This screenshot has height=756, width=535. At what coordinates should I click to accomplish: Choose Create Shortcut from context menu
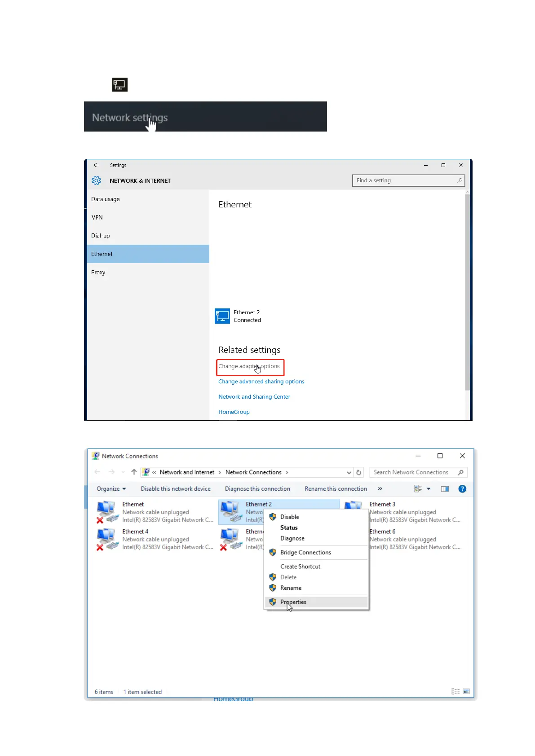coord(316,567)
